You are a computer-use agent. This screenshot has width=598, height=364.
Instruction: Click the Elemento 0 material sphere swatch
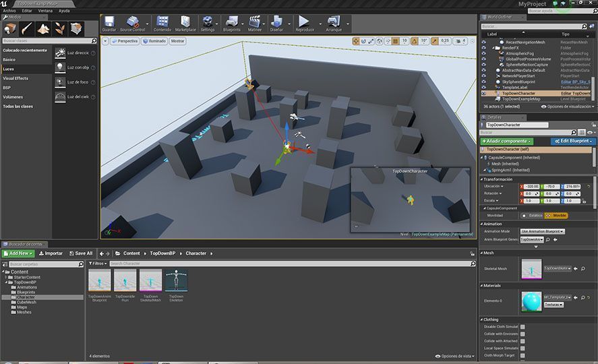(x=531, y=301)
